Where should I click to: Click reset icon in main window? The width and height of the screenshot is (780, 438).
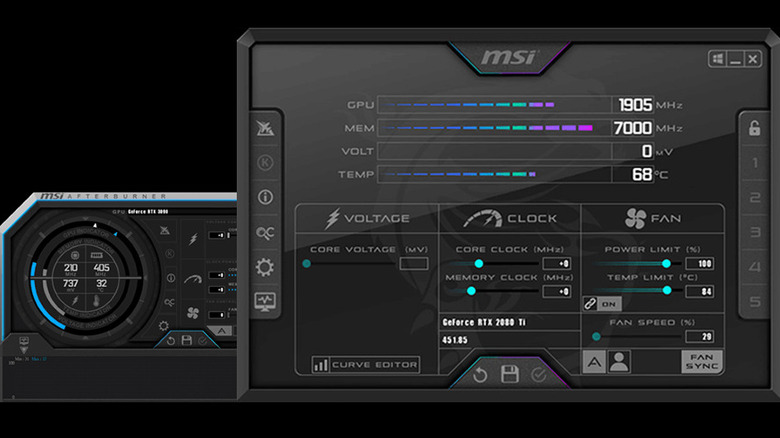(x=480, y=375)
